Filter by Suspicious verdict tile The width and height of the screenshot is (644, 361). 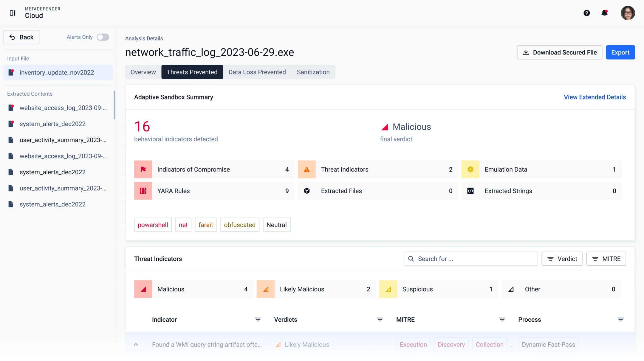point(438,289)
